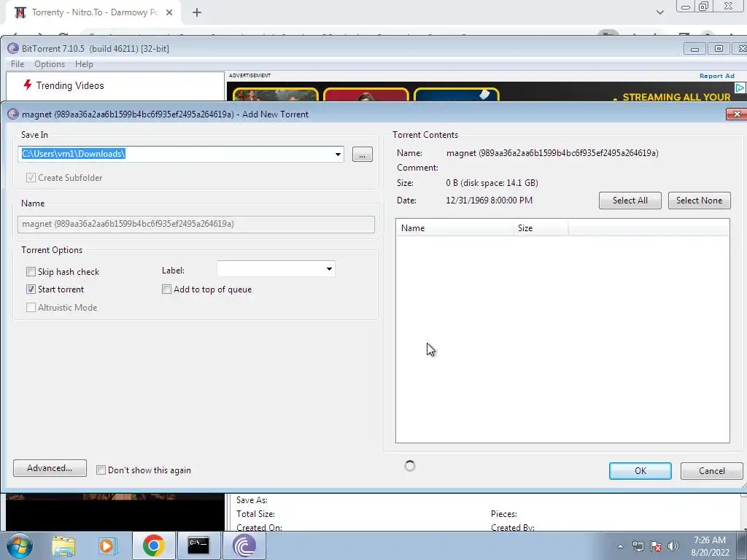Open Windows Explorer from taskbar
Screen dimensions: 747x560
pos(63,545)
